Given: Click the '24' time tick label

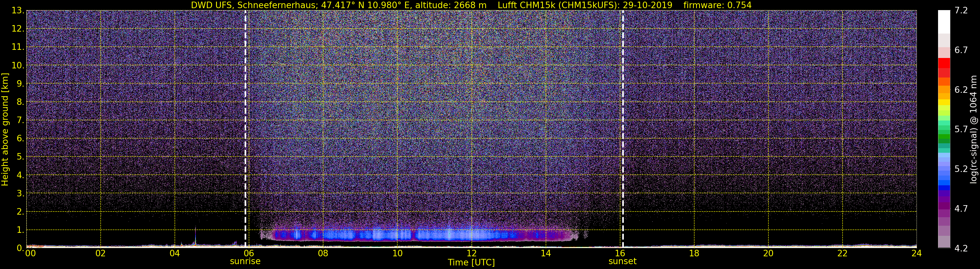Looking at the screenshot, I should point(917,253).
